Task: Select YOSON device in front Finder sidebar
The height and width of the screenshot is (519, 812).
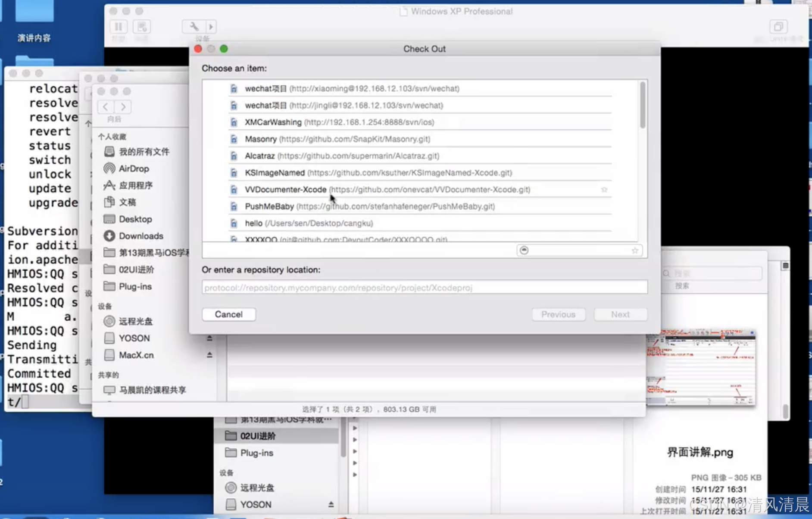Action: point(127,338)
